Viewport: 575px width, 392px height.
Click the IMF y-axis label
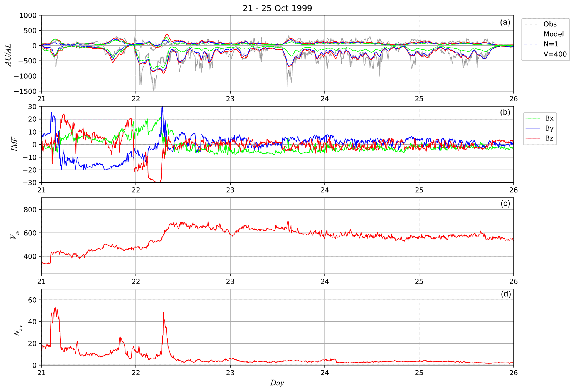[14, 145]
